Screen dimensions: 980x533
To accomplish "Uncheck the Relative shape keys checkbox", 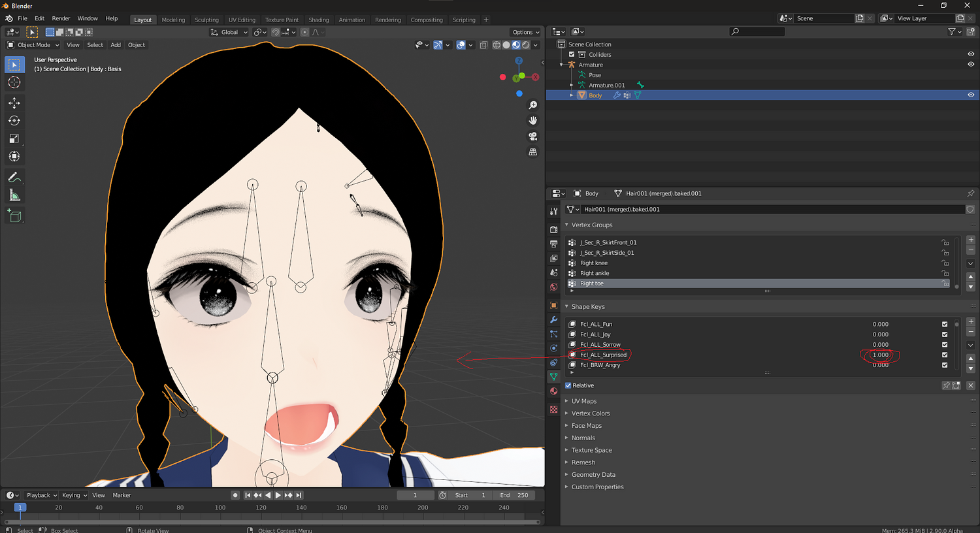I will point(568,385).
